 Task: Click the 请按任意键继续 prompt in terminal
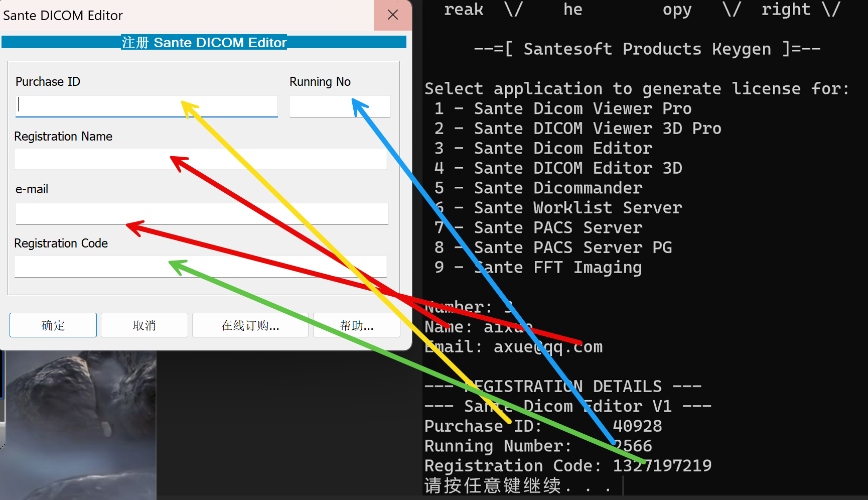pos(492,485)
